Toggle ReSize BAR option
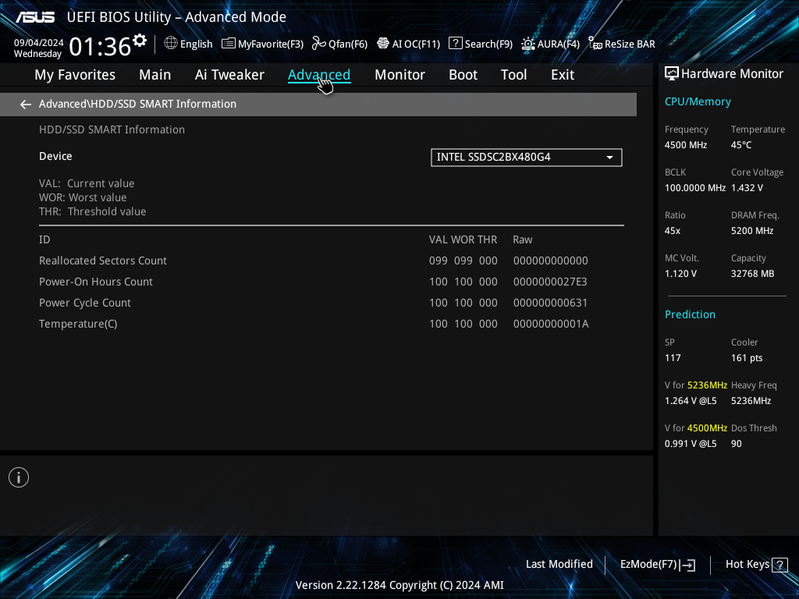Viewport: 799px width, 599px height. pyautogui.click(x=622, y=44)
